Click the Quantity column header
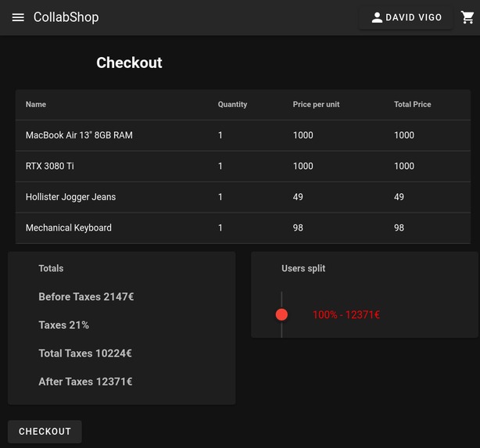 [x=232, y=105]
